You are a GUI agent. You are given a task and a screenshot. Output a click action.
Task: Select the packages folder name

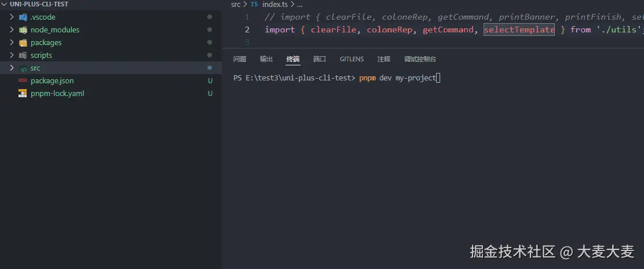coord(46,43)
